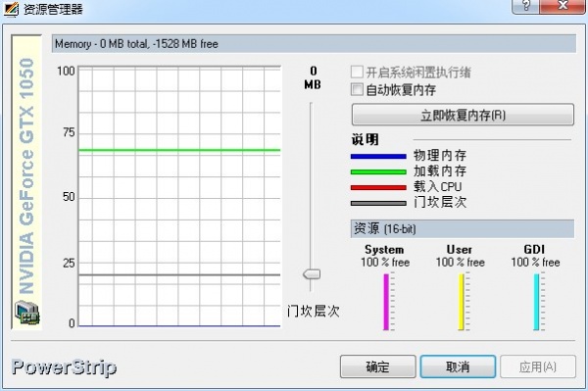588x391 pixels.
Task: Click the red 载入CPU legend color line
Action: point(378,188)
